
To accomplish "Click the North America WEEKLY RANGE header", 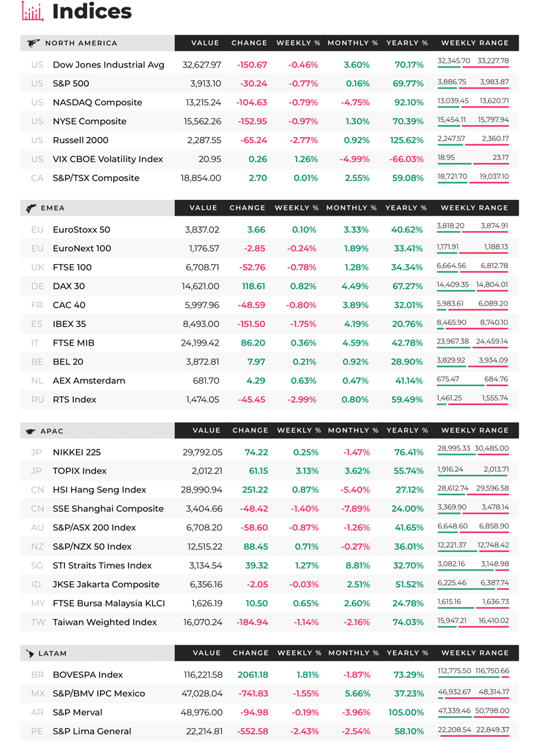I will pyautogui.click(x=474, y=43).
